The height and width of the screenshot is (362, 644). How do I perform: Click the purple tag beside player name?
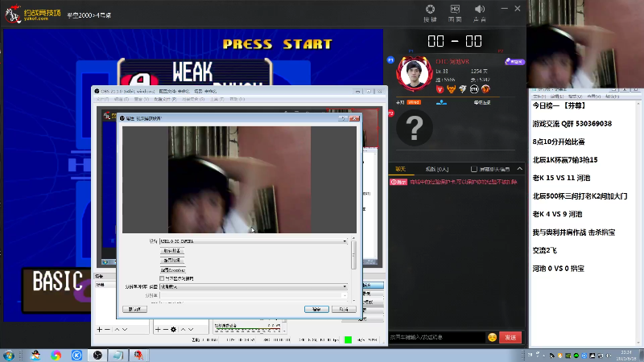[514, 62]
